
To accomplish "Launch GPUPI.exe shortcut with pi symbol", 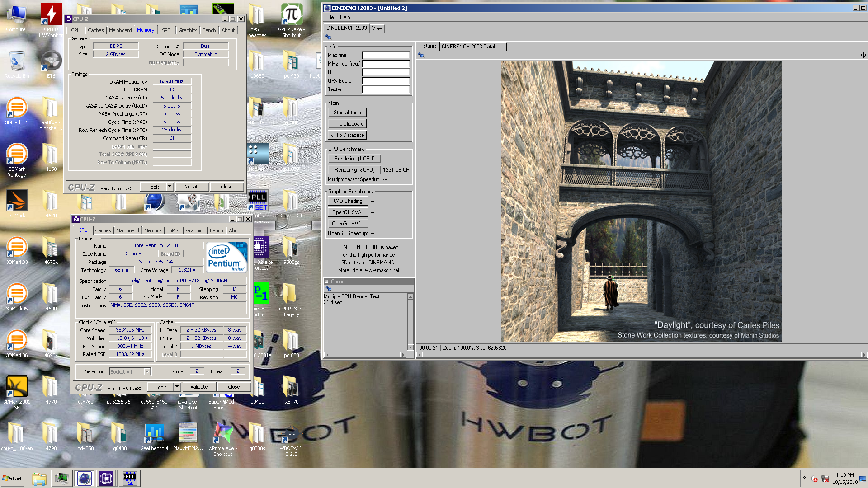I will click(292, 20).
